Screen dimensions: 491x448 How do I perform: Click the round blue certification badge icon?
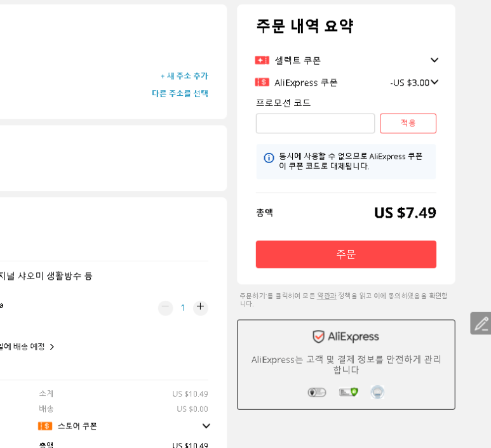click(377, 392)
